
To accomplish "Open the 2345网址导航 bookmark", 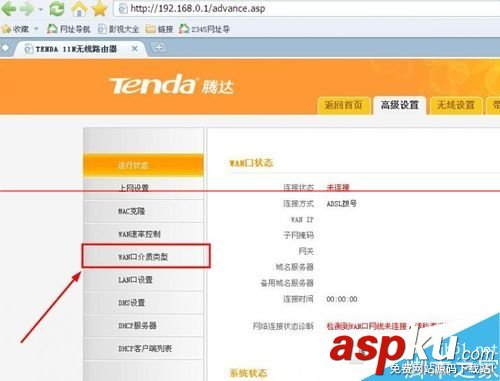I will pos(204,29).
